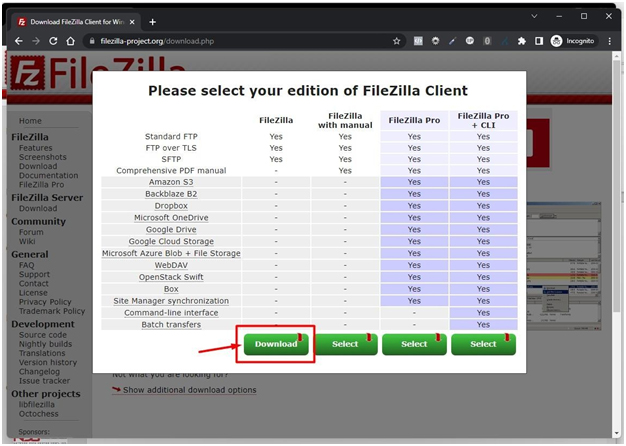Click Show additional download options link

pyautogui.click(x=190, y=390)
